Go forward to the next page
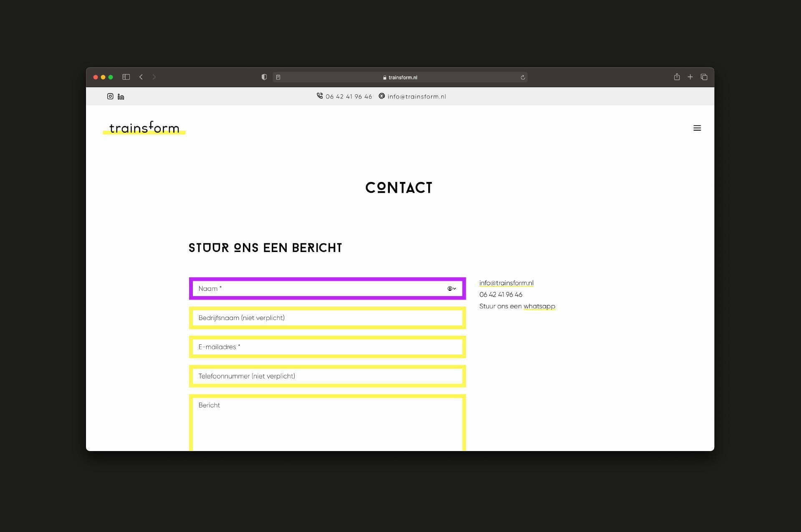The width and height of the screenshot is (801, 532). pos(154,77)
